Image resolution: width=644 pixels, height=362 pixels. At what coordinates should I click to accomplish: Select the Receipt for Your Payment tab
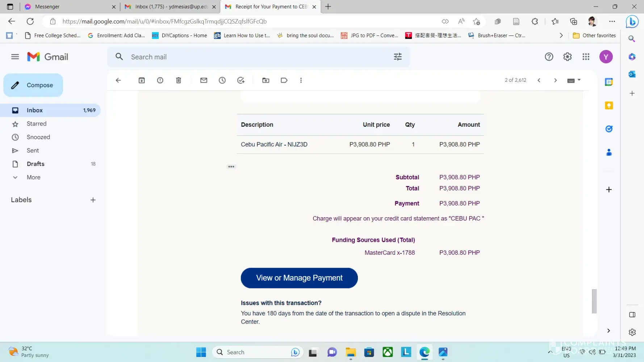270,7
